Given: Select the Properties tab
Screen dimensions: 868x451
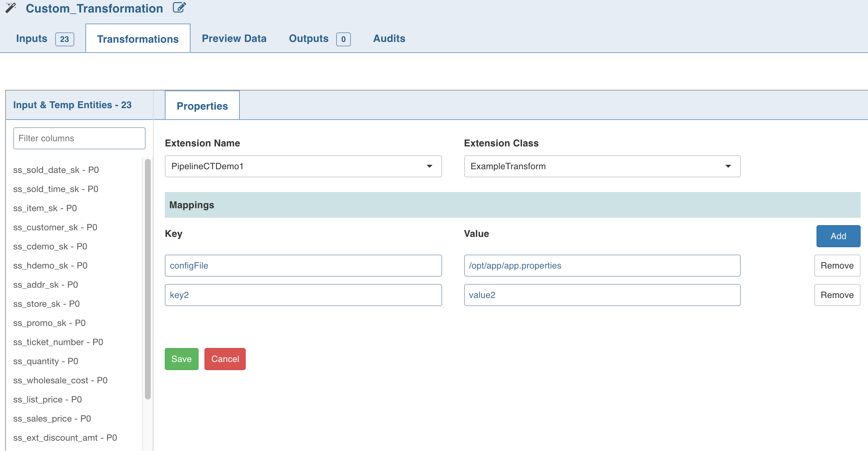Looking at the screenshot, I should tap(202, 106).
